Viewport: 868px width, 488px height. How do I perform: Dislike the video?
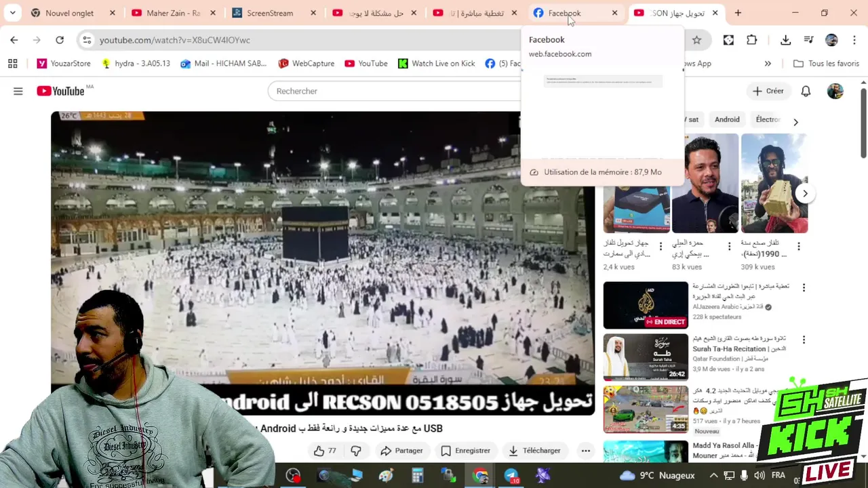(x=356, y=451)
